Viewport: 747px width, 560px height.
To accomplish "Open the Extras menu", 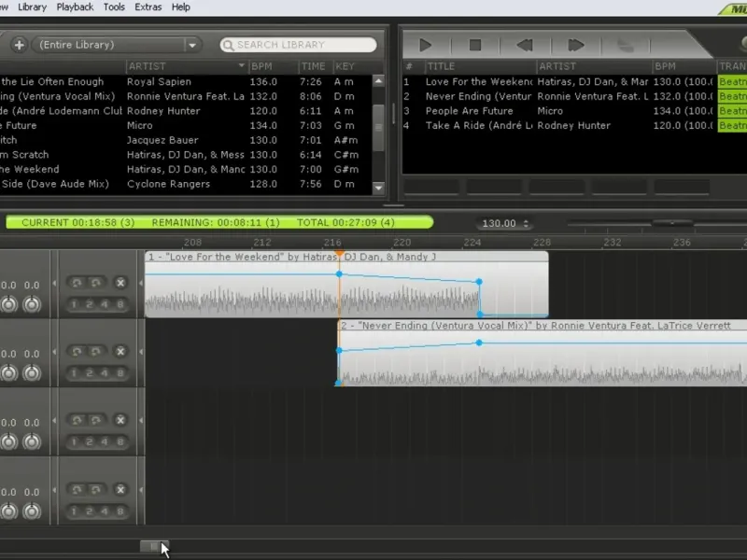I will [x=148, y=7].
